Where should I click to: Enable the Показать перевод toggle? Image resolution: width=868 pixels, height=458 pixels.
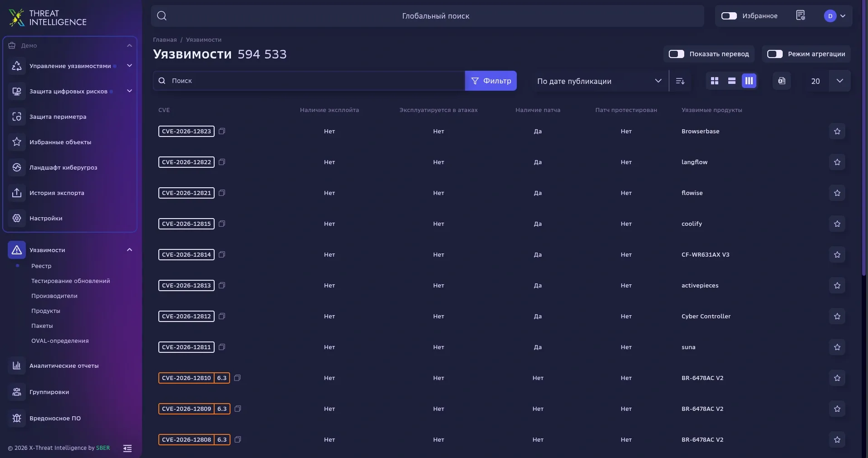pos(677,54)
